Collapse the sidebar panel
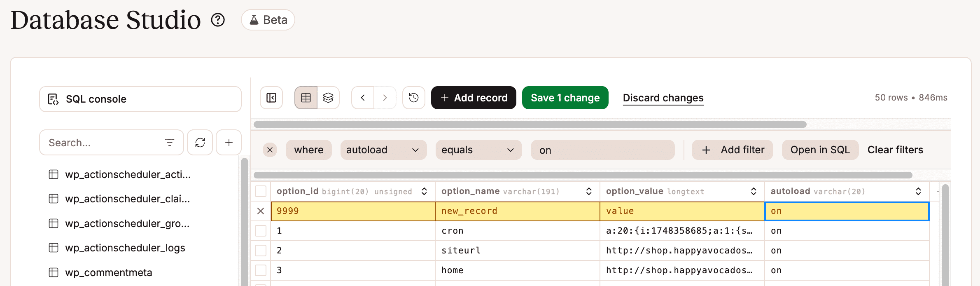This screenshot has width=980, height=286. coord(271,98)
